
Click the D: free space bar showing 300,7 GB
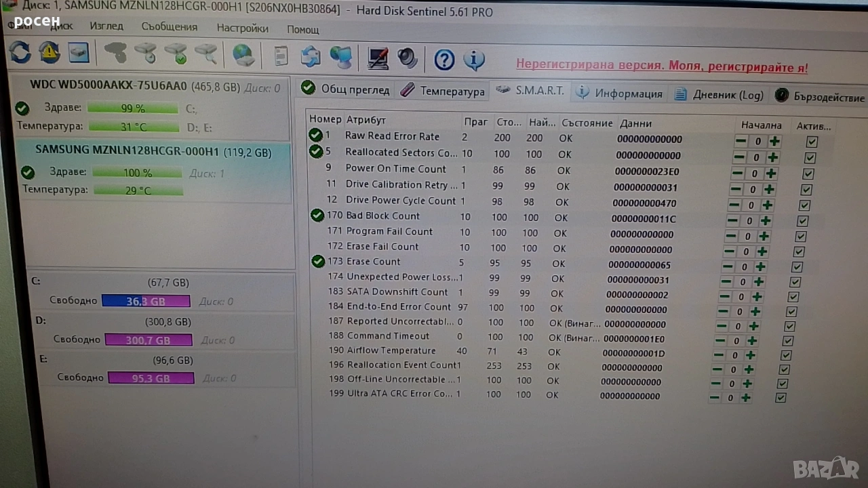tap(148, 340)
